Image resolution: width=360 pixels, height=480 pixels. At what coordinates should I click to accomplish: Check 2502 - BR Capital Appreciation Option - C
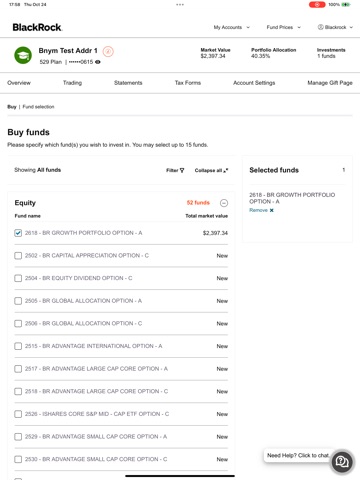point(18,255)
